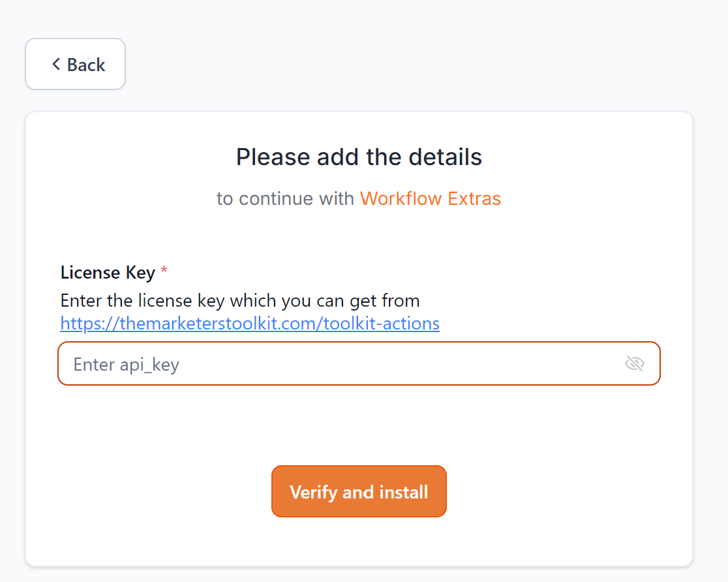
Task: Click the License Key label
Action: 108,272
